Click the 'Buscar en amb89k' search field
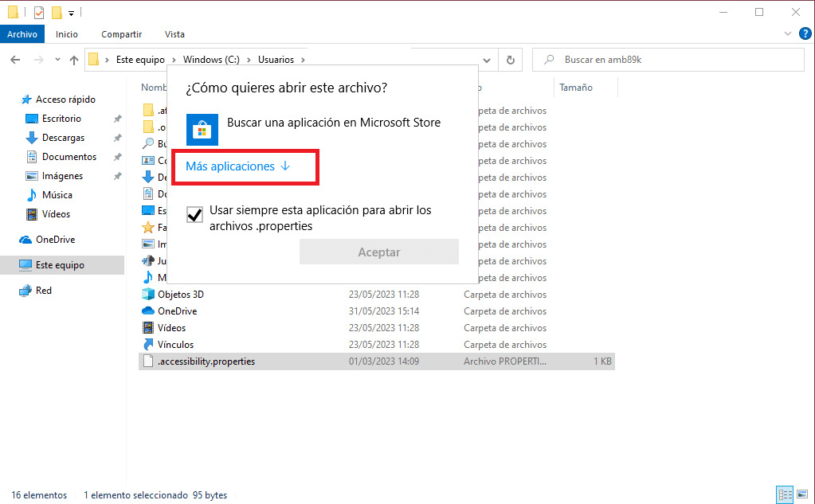The width and height of the screenshot is (815, 504). (x=677, y=60)
